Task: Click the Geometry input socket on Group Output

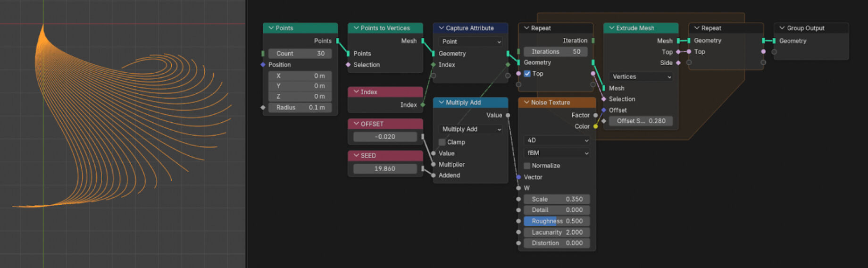Action: pyautogui.click(x=774, y=41)
